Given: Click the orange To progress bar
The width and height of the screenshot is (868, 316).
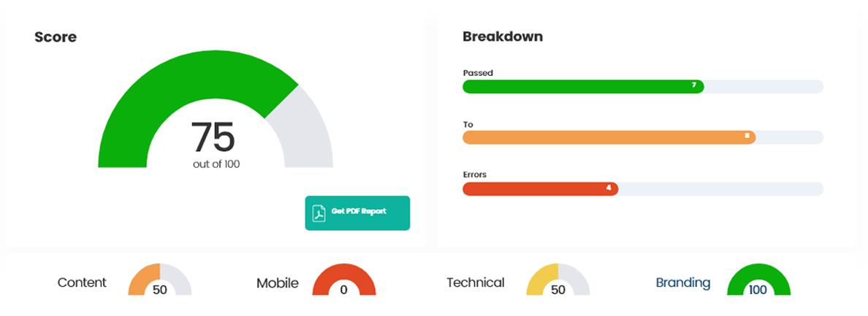Looking at the screenshot, I should (608, 136).
